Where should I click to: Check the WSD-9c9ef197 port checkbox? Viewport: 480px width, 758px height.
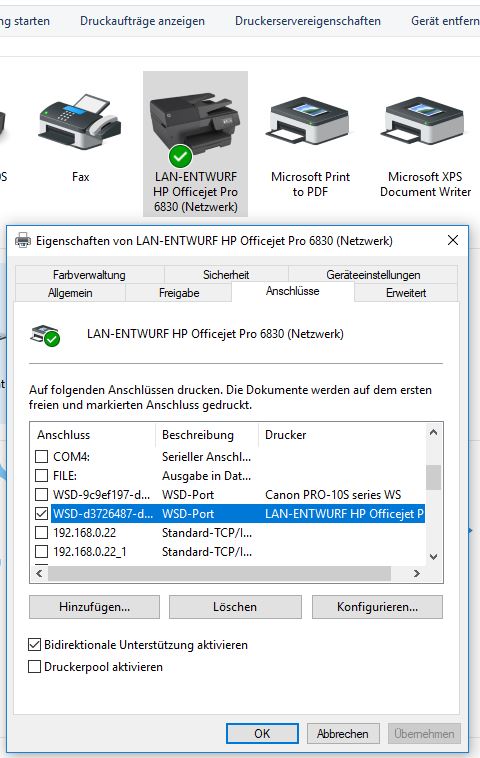point(42,495)
